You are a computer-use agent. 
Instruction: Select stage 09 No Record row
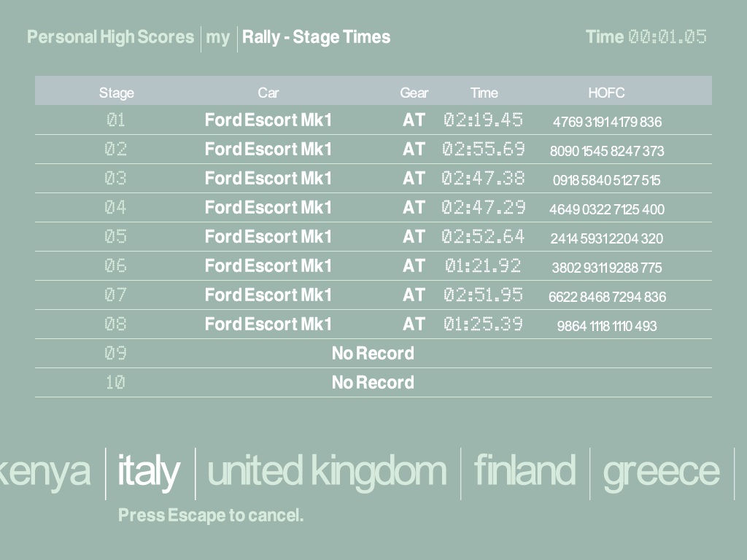373,354
